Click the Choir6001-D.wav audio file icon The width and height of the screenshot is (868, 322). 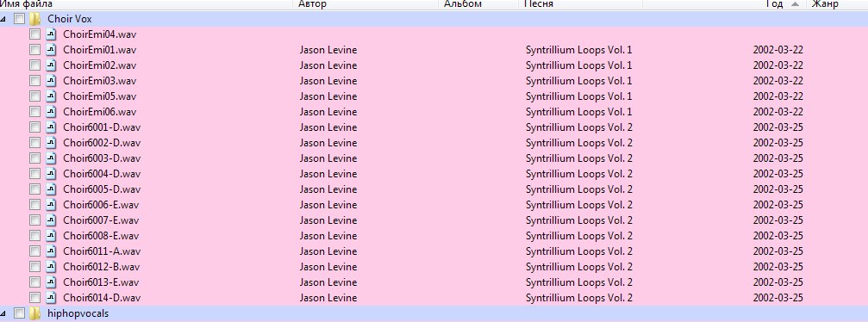[51, 127]
